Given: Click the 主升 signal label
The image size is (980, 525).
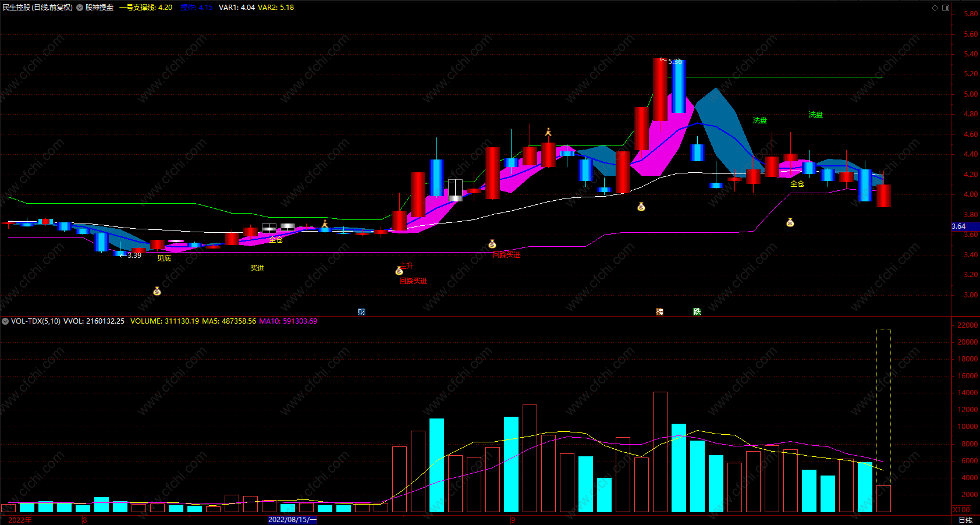Looking at the screenshot, I should pyautogui.click(x=407, y=266).
